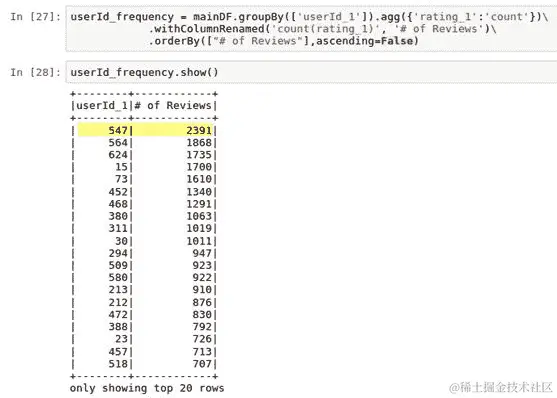
Task: Click code cell In [28] input area
Action: [311, 72]
